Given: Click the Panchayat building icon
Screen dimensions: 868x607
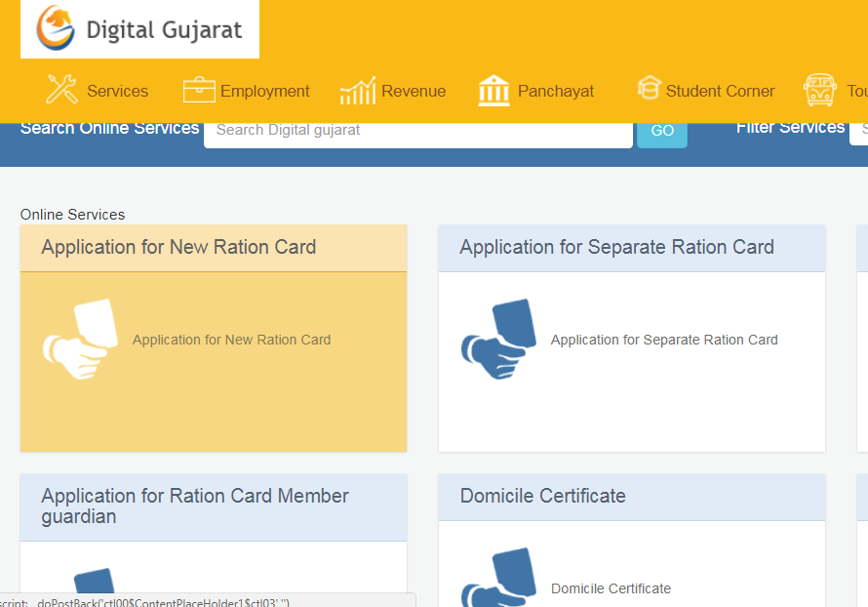Looking at the screenshot, I should [x=493, y=90].
